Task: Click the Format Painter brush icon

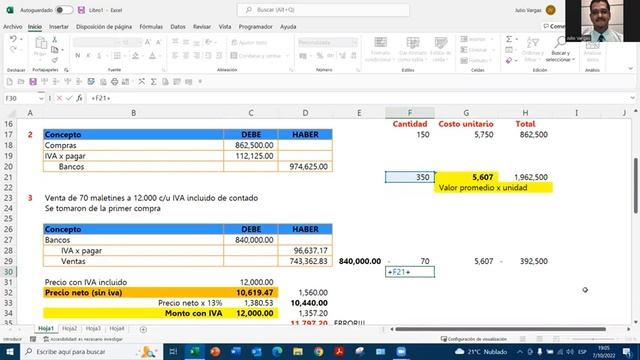Action: (55, 60)
